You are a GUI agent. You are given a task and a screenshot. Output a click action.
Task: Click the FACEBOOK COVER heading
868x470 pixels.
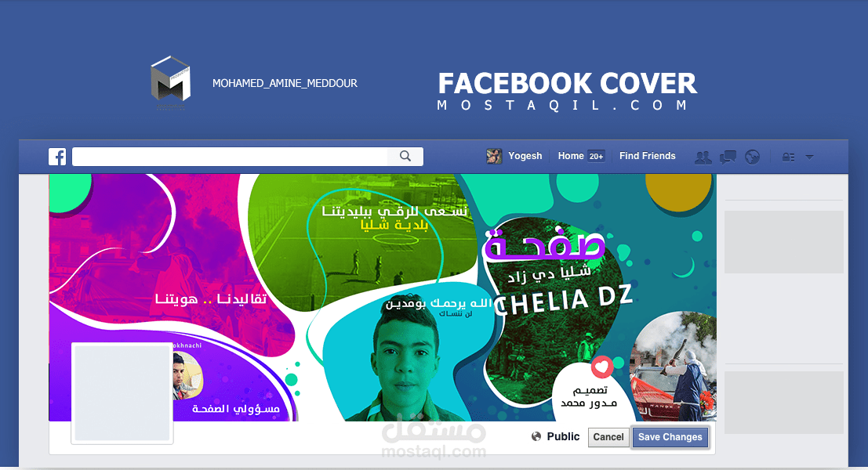pos(568,84)
